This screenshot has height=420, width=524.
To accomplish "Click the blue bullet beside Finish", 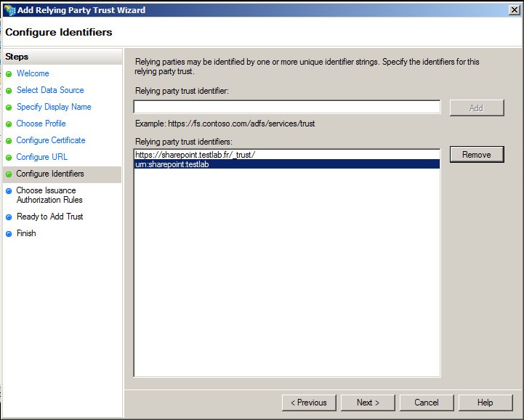I will pos(9,233).
